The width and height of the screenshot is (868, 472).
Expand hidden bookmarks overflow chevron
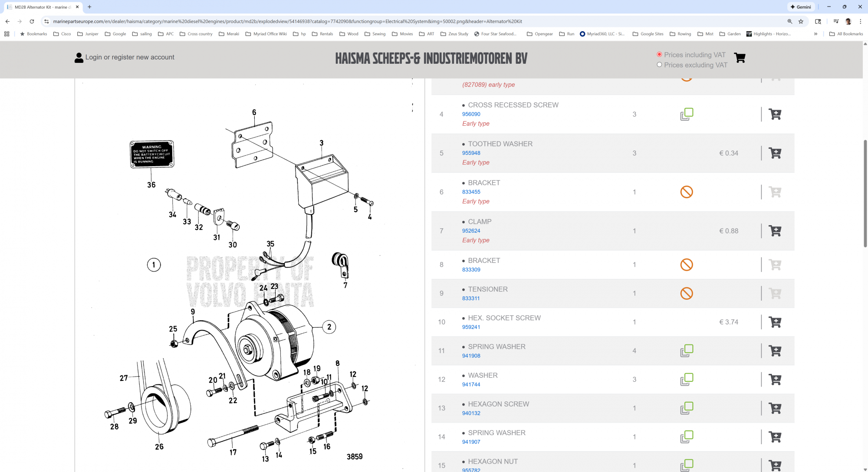[815, 34]
